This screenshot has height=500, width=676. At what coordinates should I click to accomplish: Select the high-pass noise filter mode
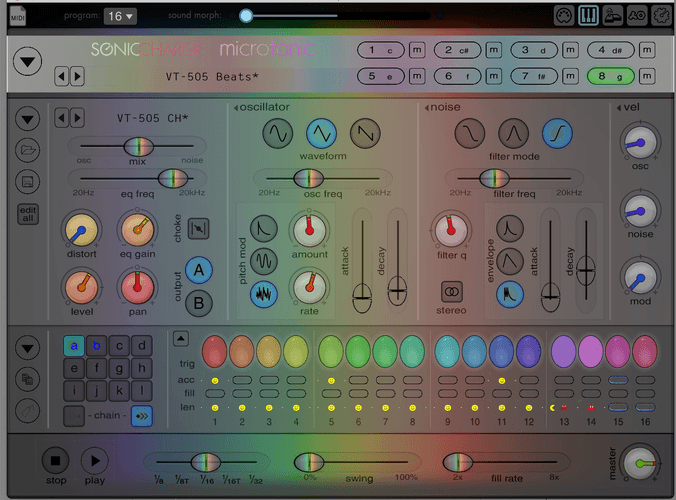(557, 134)
